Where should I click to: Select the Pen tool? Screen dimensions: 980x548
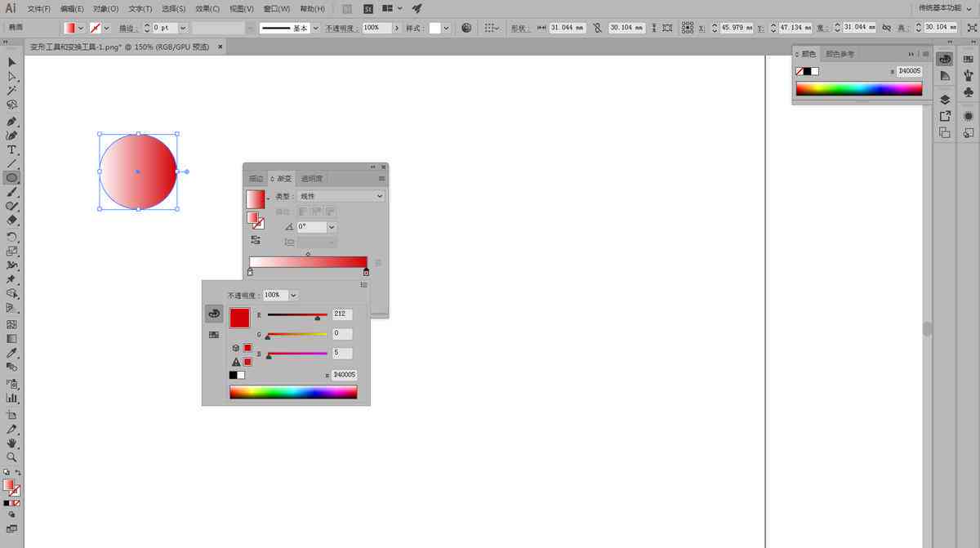12,121
